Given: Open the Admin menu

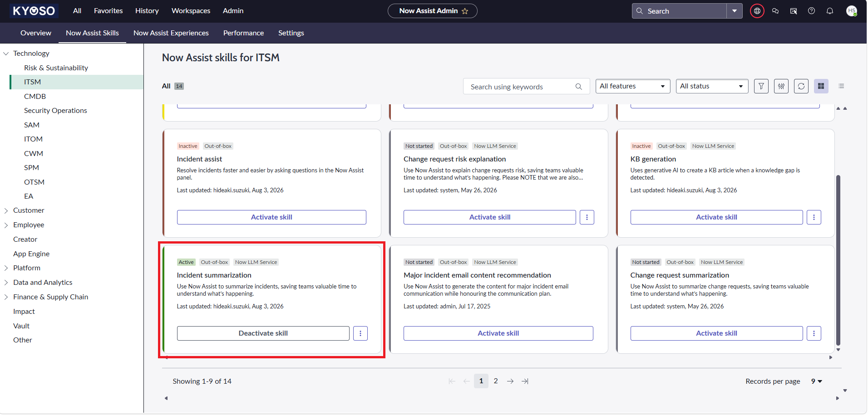Looking at the screenshot, I should [x=233, y=11].
